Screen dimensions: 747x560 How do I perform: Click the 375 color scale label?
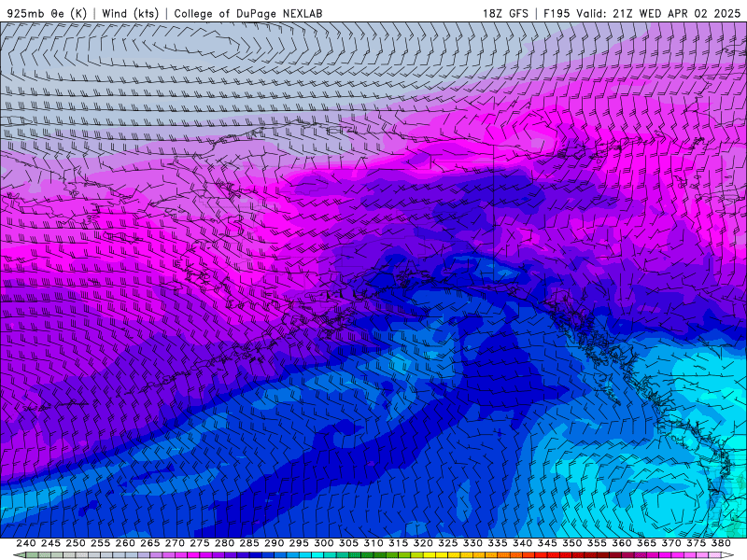(x=696, y=543)
